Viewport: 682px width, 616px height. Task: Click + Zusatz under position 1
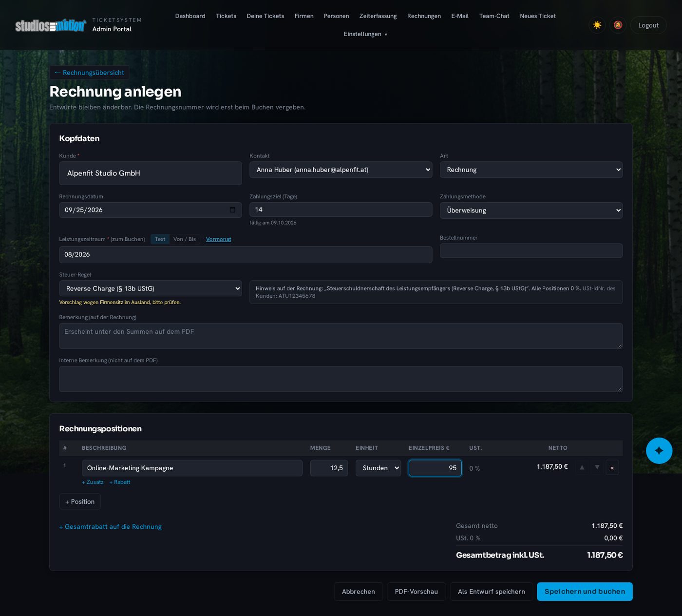(93, 482)
